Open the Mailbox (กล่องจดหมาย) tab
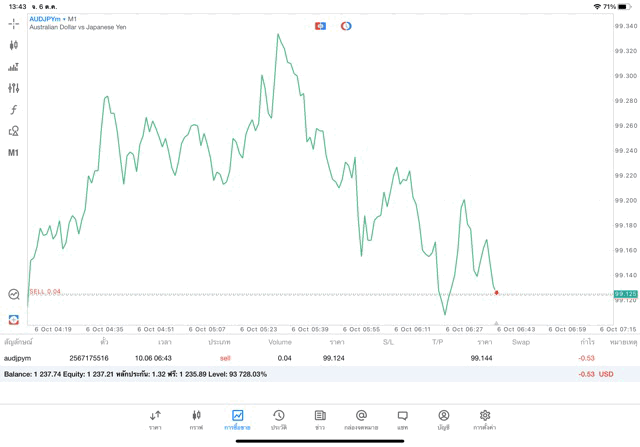 click(x=361, y=419)
